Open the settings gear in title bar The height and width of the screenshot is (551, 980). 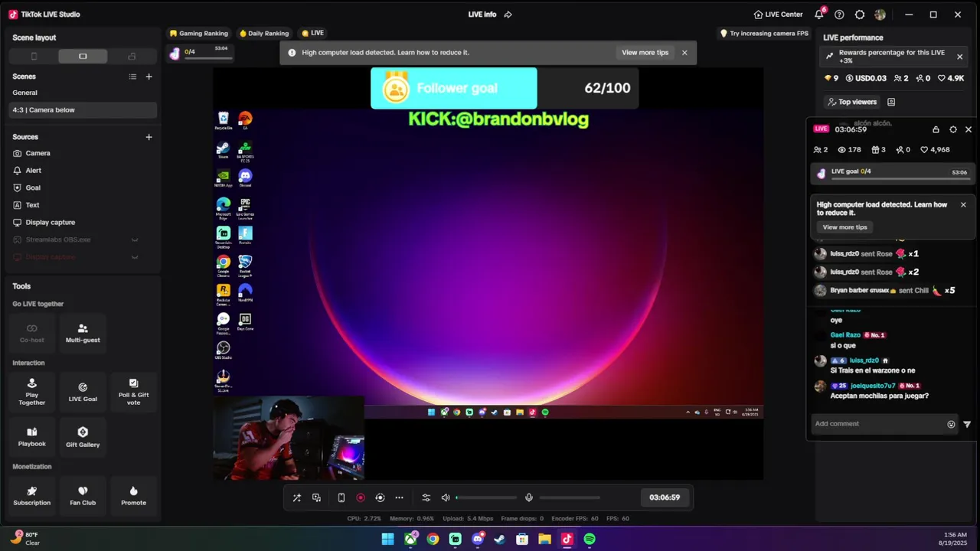(x=860, y=15)
